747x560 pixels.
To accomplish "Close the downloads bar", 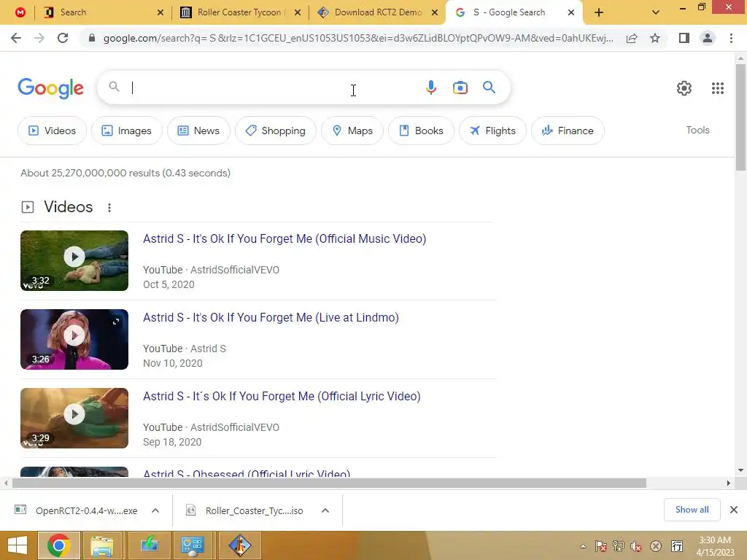I will pos(734,510).
